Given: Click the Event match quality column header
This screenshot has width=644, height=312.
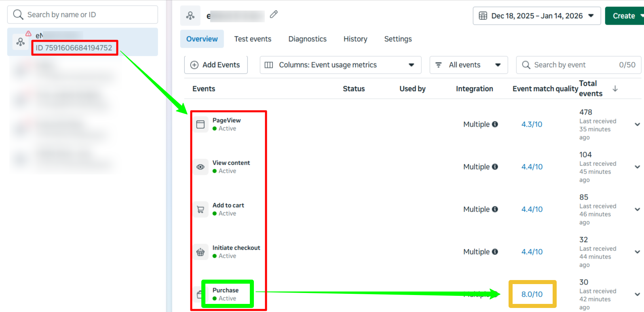Looking at the screenshot, I should (x=545, y=89).
